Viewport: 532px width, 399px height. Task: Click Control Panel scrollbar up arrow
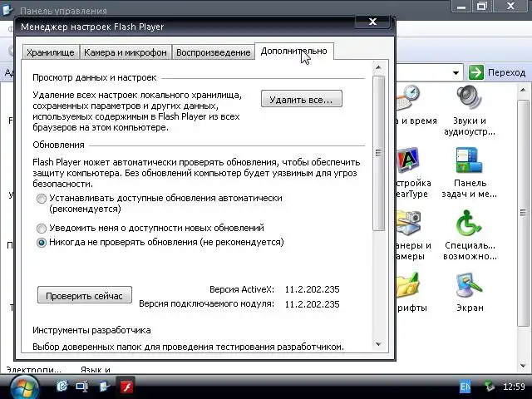[523, 90]
